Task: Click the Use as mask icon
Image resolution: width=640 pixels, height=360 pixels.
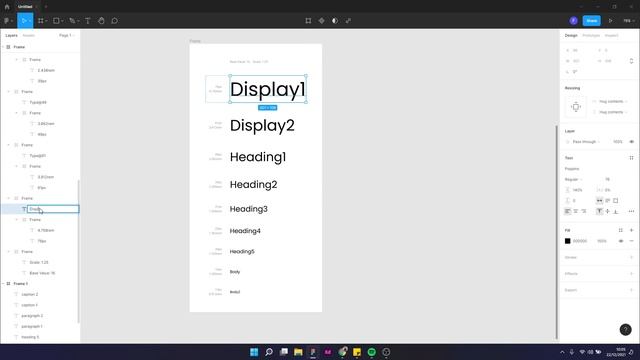Action: click(x=335, y=21)
